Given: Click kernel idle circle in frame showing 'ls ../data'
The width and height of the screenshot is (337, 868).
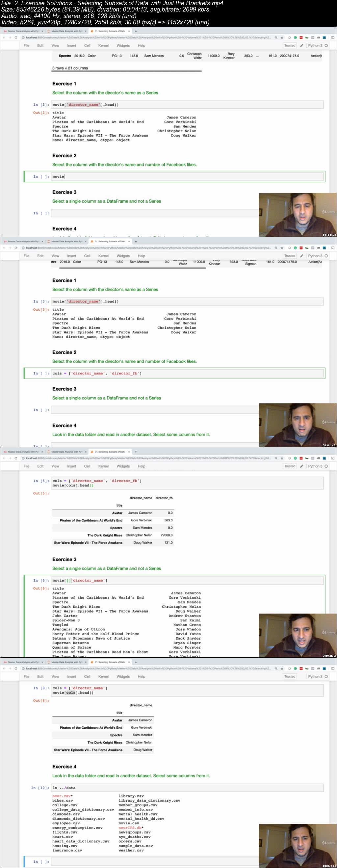Looking at the screenshot, I should click(x=326, y=676).
